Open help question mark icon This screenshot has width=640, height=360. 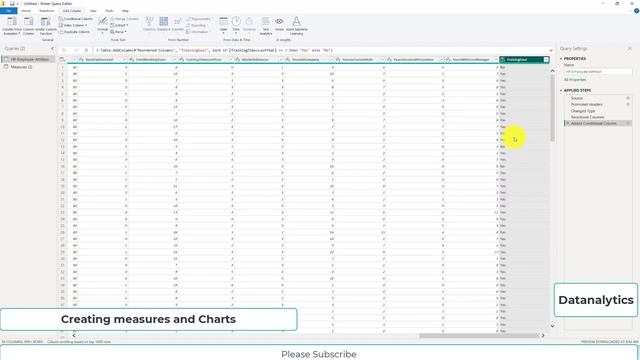tap(636, 11)
